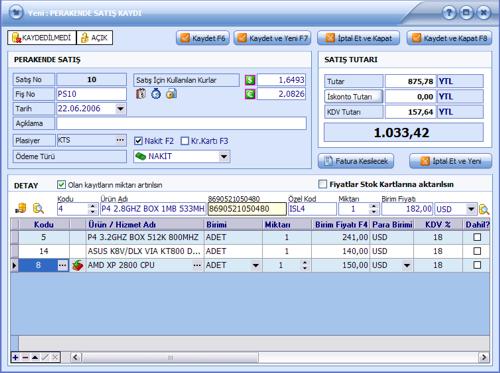Click the red product icon in AMD XP row
Viewport: 500px width, 373px height.
tap(77, 265)
